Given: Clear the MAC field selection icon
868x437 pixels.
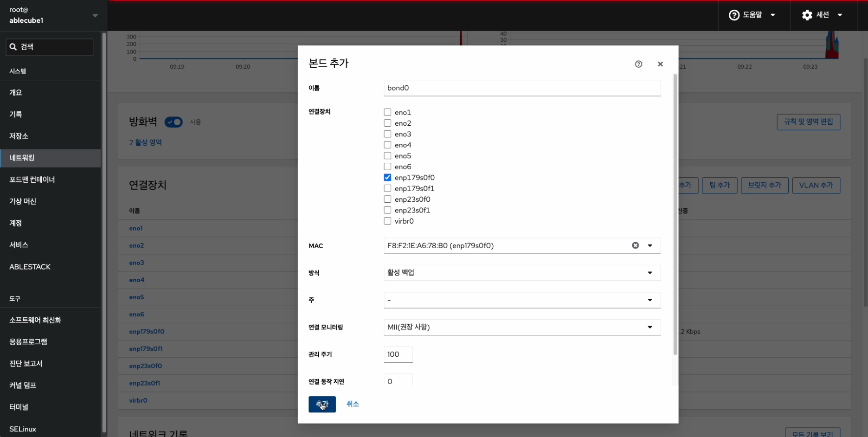Looking at the screenshot, I should click(x=635, y=245).
